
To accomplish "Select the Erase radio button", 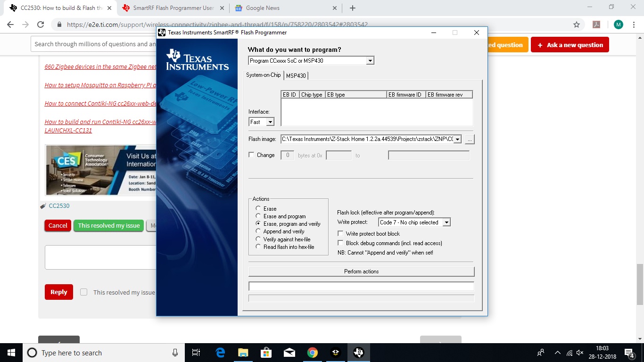I will [258, 208].
